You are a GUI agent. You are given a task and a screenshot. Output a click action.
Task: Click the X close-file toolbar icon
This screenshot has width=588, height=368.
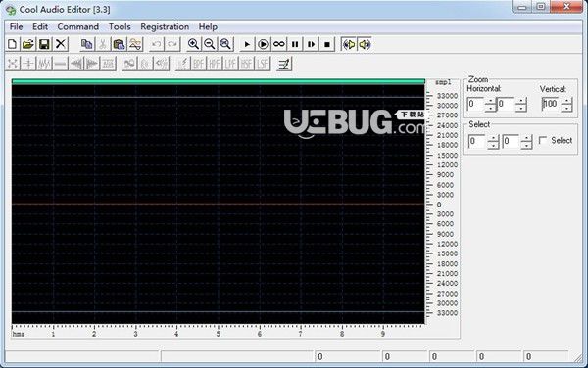click(x=61, y=44)
